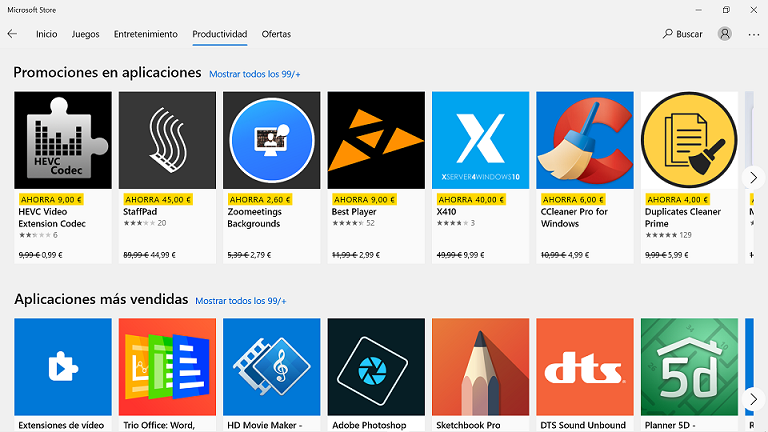Click 'CCleaner Pro for Windows' title text
This screenshot has height=432, width=768.
tap(574, 217)
